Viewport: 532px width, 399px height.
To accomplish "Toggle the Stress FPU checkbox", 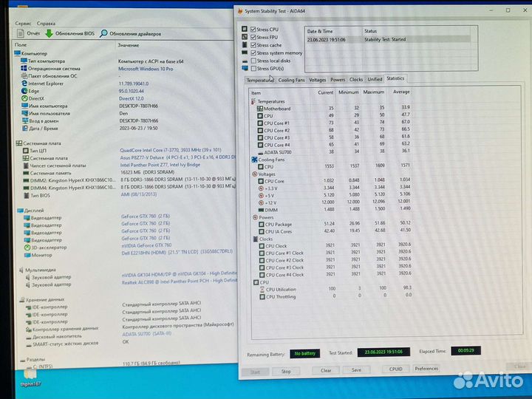I will (x=253, y=37).
